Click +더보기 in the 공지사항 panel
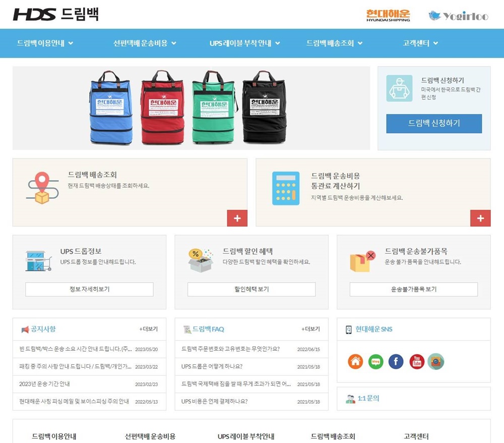The height and width of the screenshot is (443, 504). (149, 329)
